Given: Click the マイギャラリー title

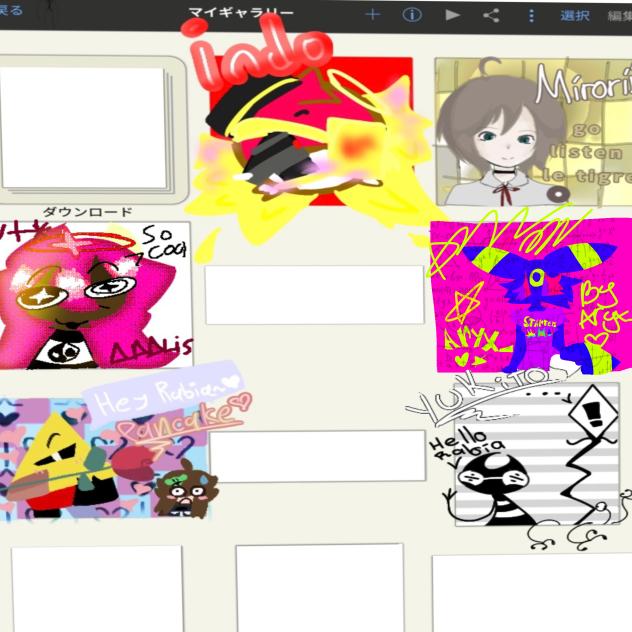Looking at the screenshot, I should click(241, 12).
